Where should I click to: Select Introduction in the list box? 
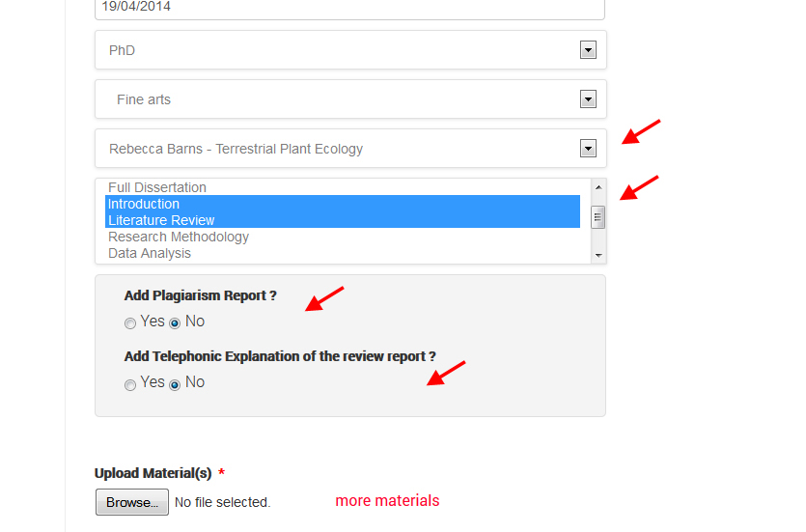click(343, 204)
